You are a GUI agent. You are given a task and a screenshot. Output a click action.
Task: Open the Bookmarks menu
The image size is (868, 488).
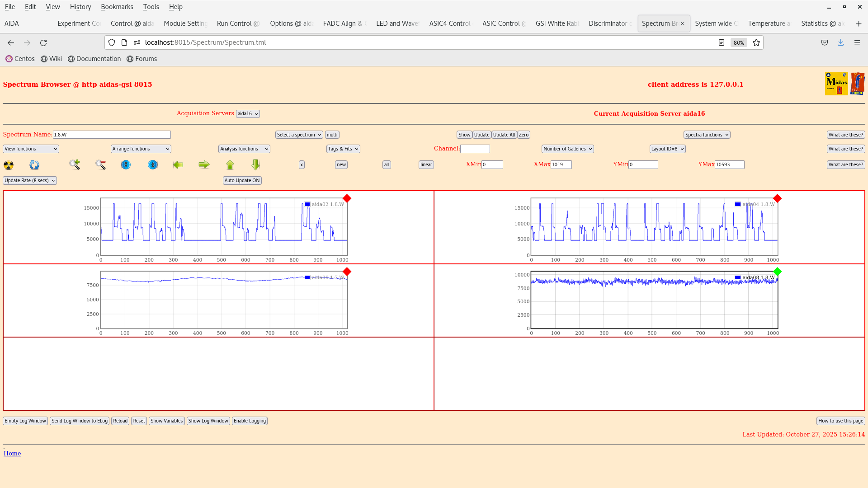[117, 7]
